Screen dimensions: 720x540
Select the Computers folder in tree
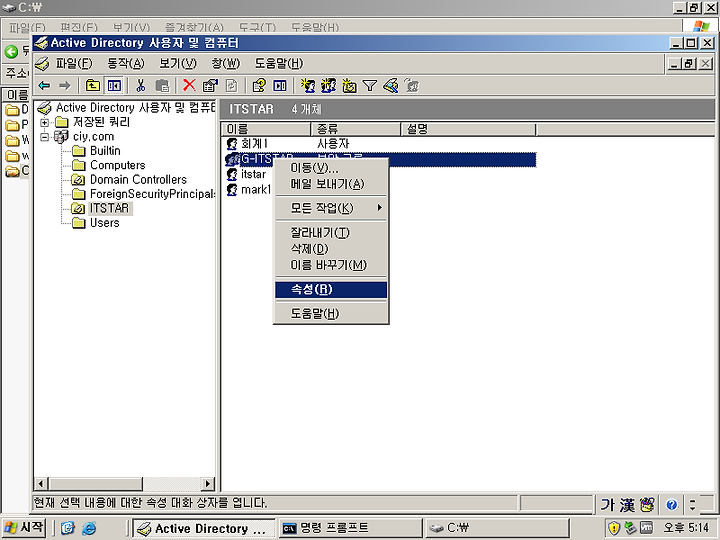click(x=118, y=165)
